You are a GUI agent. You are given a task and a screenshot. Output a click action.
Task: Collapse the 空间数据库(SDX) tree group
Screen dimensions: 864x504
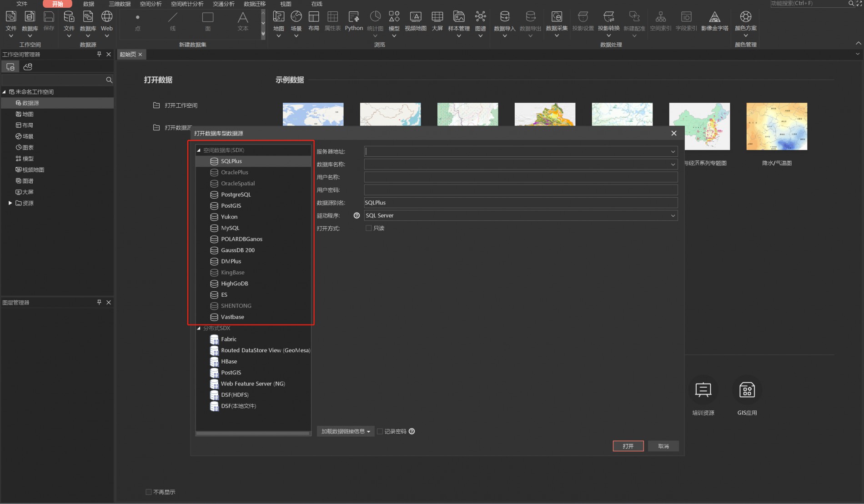[199, 150]
